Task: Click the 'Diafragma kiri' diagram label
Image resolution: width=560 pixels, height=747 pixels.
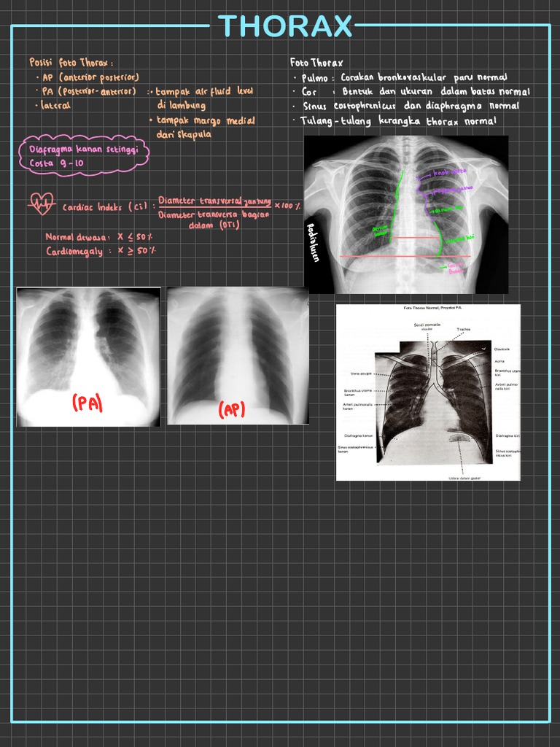Action: click(x=507, y=436)
